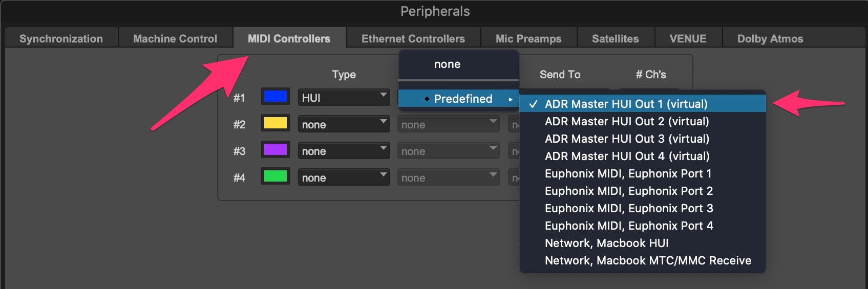Click the Type column header
The height and width of the screenshot is (289, 868).
(344, 75)
